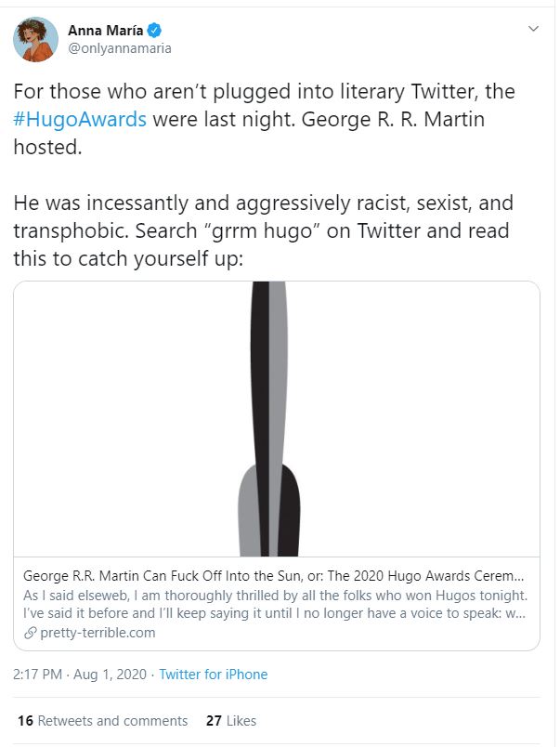View the 16 Retweets and comments
Image resolution: width=560 pixels, height=747 pixels.
102,721
